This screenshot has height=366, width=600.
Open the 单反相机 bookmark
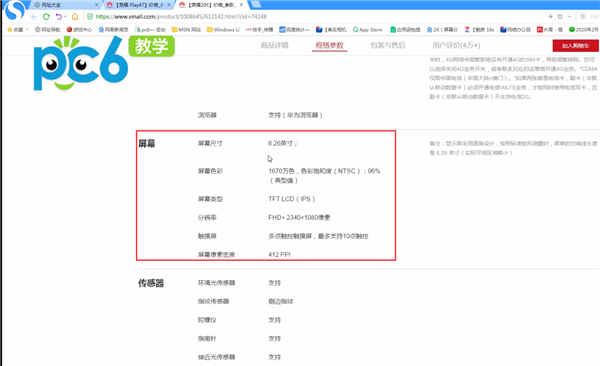pyautogui.click(x=331, y=29)
